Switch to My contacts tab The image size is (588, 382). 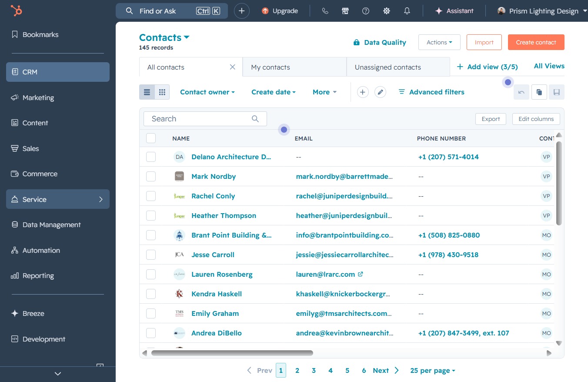(294, 67)
